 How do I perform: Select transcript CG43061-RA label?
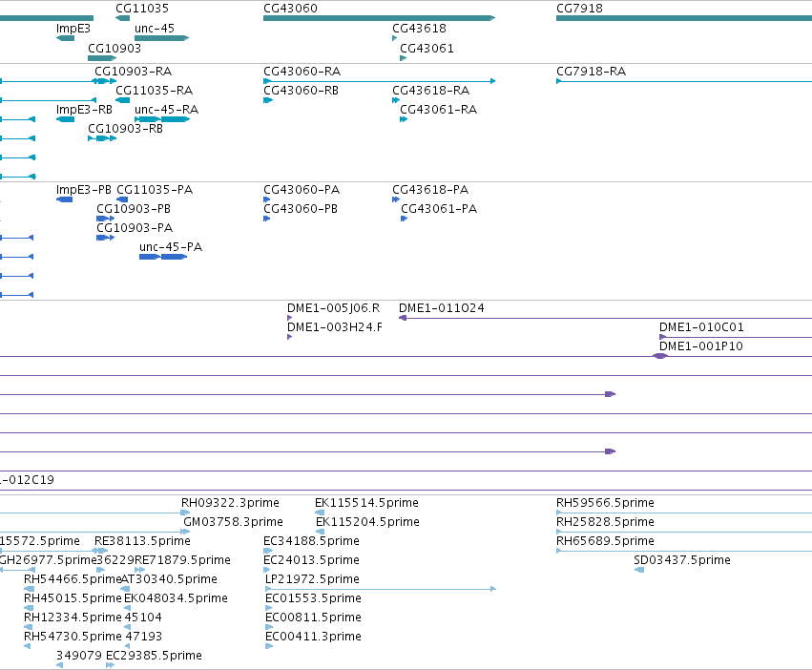point(439,110)
